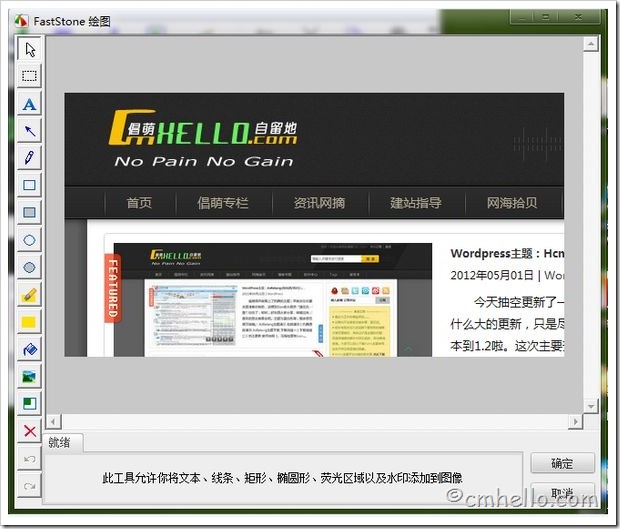Image resolution: width=620 pixels, height=529 pixels.
Task: Choose the dashed rectangle selection tool
Action: (29, 76)
